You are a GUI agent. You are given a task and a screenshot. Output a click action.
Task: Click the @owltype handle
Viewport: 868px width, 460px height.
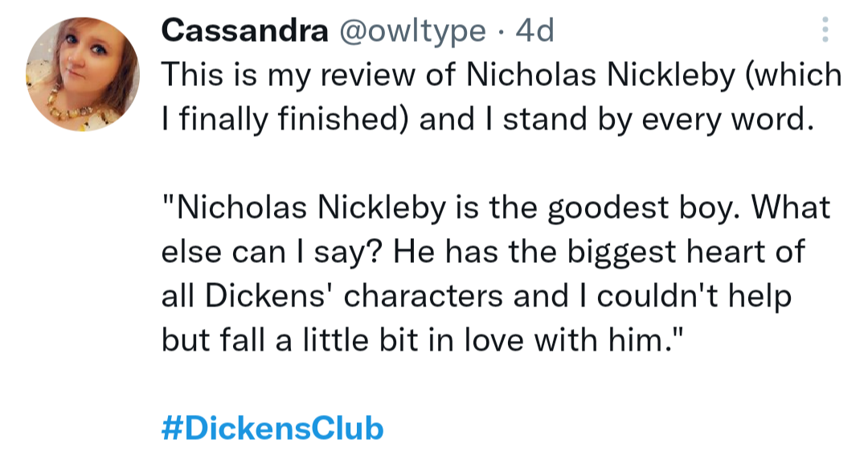coord(414,31)
